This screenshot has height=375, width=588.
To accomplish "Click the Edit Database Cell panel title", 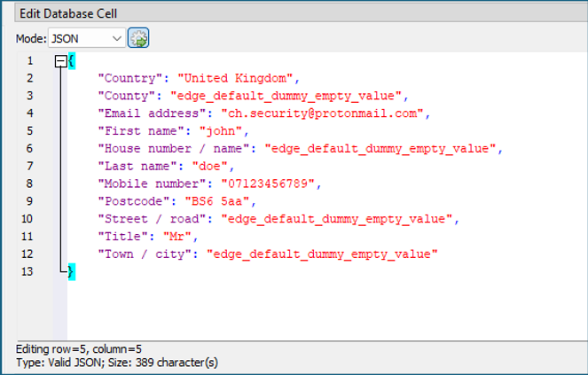I will (68, 14).
